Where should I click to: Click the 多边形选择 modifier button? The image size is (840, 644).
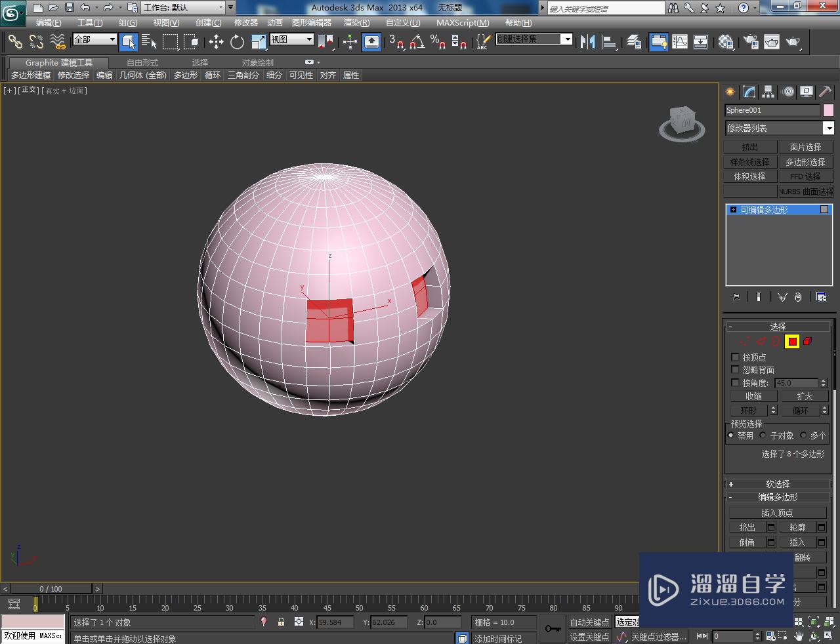(x=805, y=162)
